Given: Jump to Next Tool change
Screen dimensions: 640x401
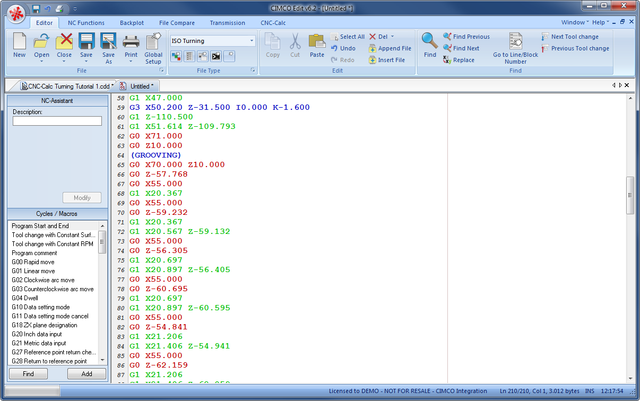Looking at the screenshot, I should (570, 37).
